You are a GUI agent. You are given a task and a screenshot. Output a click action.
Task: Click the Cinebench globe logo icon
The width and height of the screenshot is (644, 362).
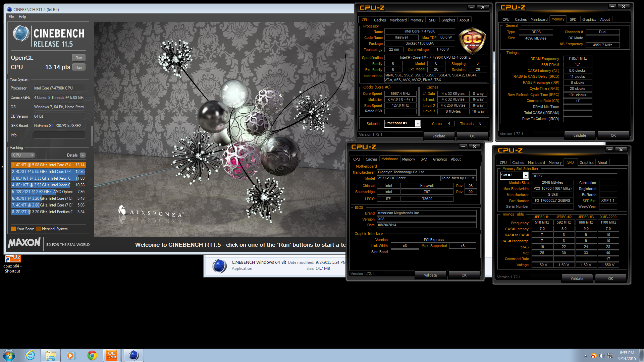point(21,34)
